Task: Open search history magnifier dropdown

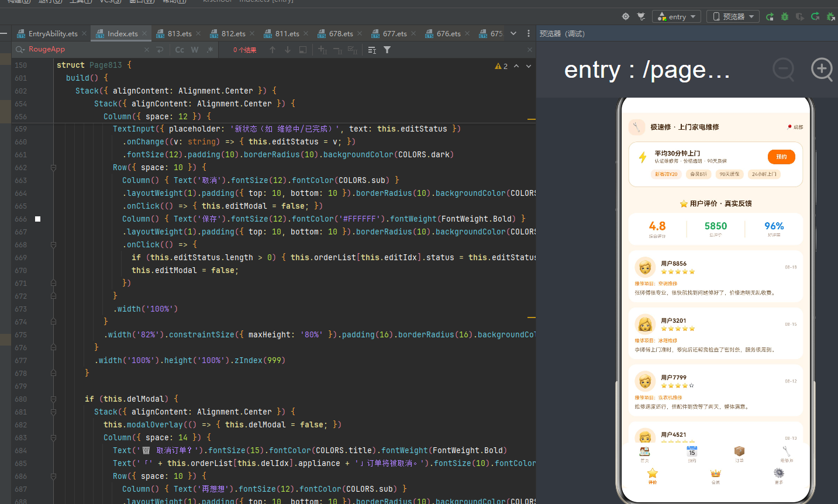Action: coord(20,50)
